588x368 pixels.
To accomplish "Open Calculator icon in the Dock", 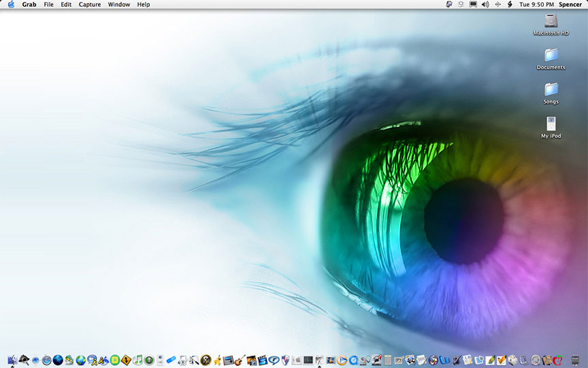I will tap(388, 361).
